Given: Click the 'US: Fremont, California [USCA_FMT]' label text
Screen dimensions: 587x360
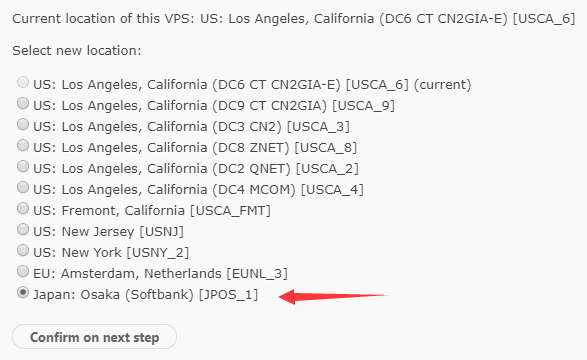Looking at the screenshot, I should [x=152, y=211].
